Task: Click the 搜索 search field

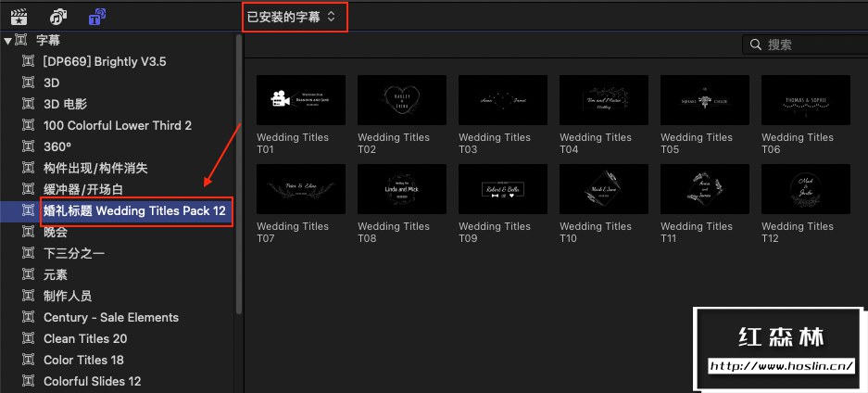Action: click(x=805, y=44)
